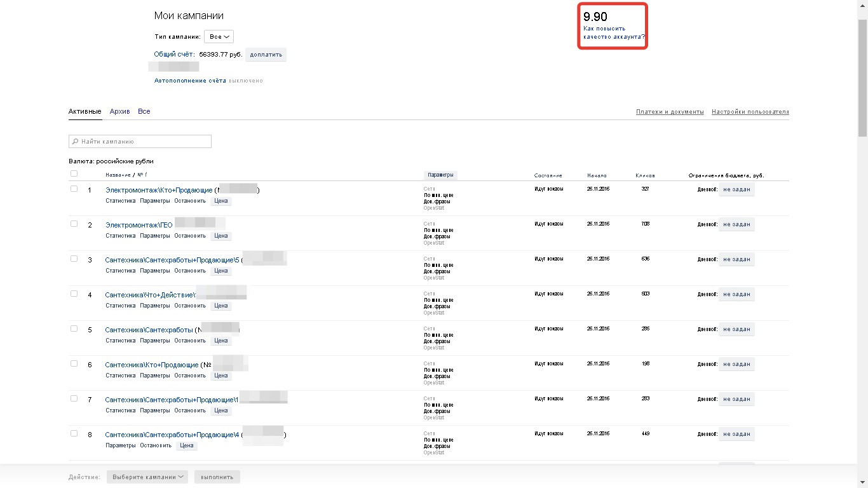Open the "Выберите кампании" action dropdown
The height and width of the screenshot is (488, 868).
pos(147,477)
